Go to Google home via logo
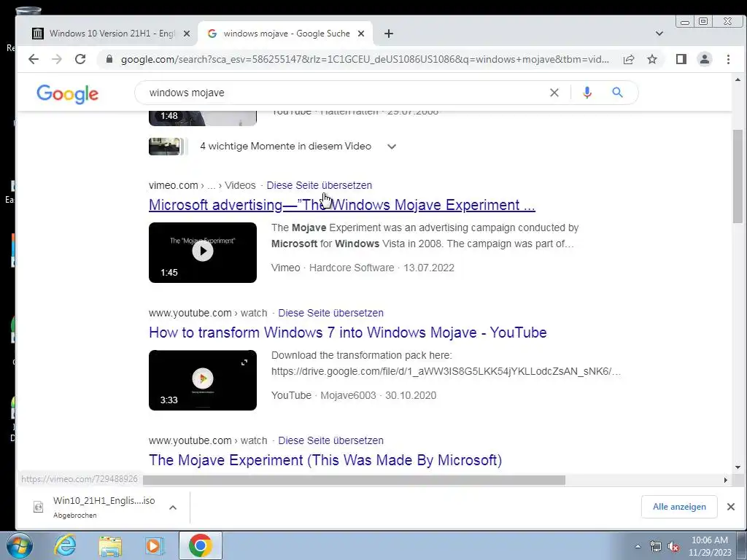 tap(68, 93)
